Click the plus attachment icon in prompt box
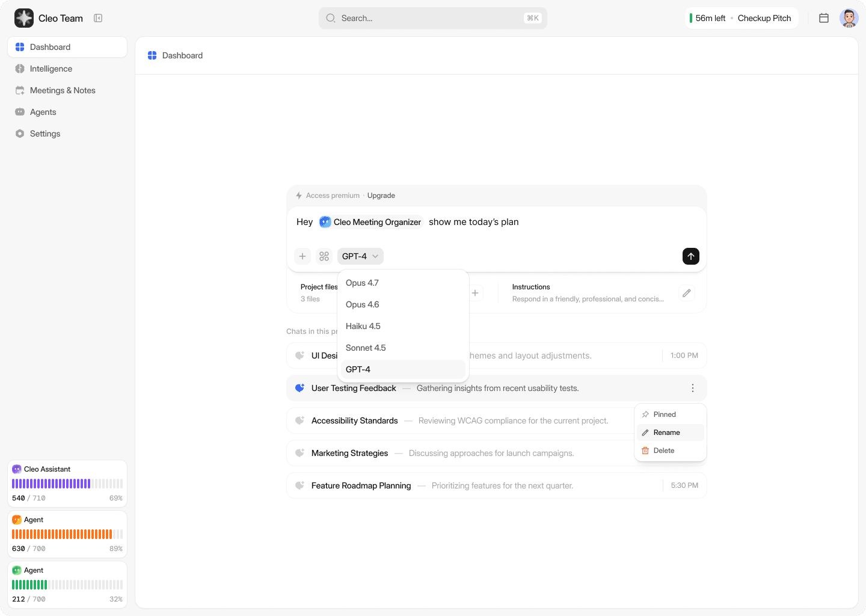The height and width of the screenshot is (616, 866). click(302, 256)
